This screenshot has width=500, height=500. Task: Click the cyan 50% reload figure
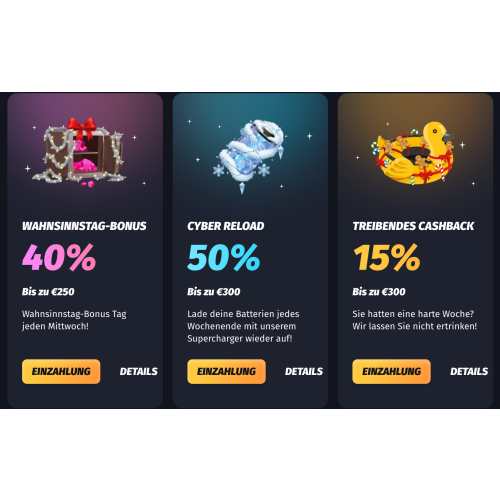coord(224,257)
